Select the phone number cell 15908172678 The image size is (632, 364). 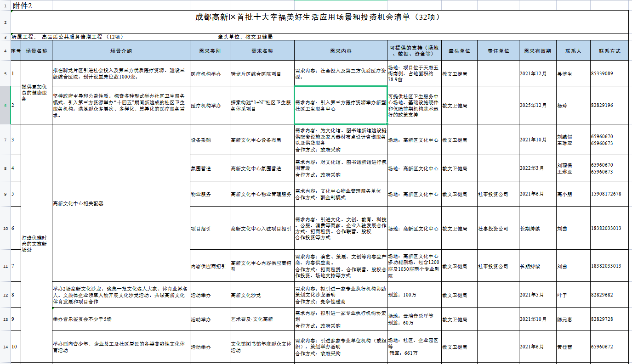coord(609,194)
